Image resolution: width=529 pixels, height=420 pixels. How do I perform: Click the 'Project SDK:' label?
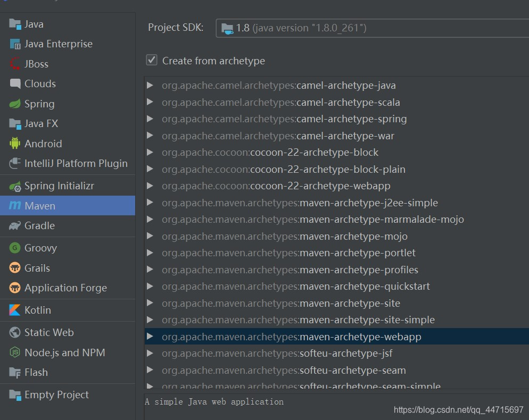176,27
